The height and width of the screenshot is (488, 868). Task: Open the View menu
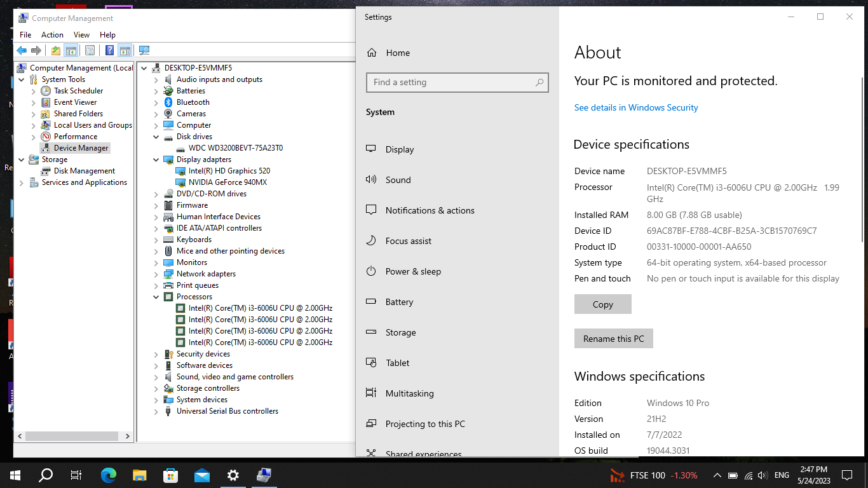point(81,35)
